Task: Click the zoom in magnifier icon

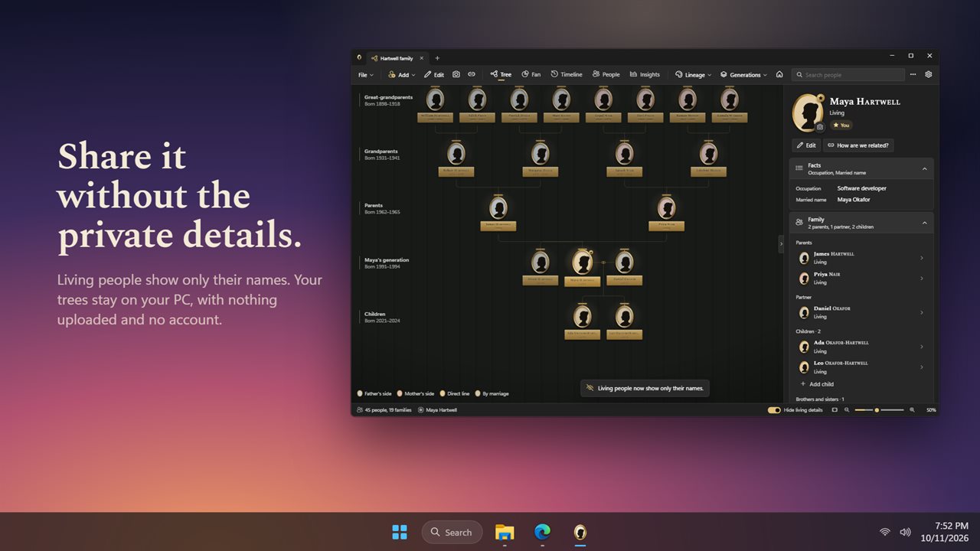Action: tap(912, 410)
